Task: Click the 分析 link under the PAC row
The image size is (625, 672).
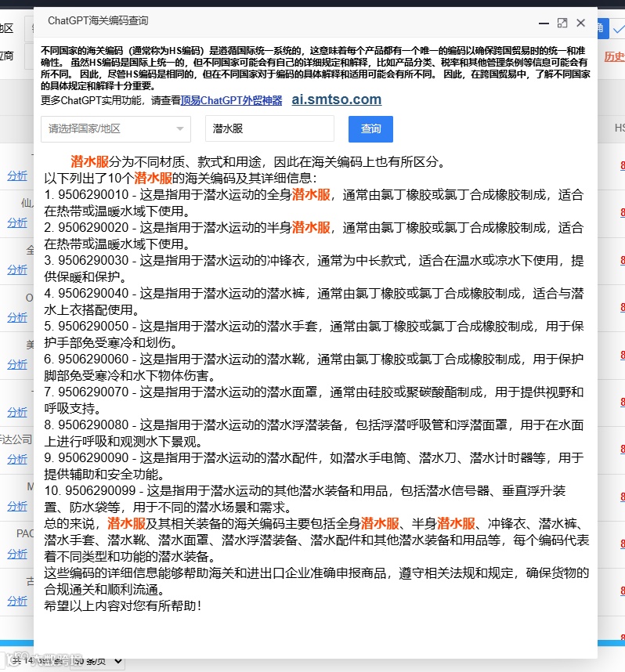Action: [17, 554]
